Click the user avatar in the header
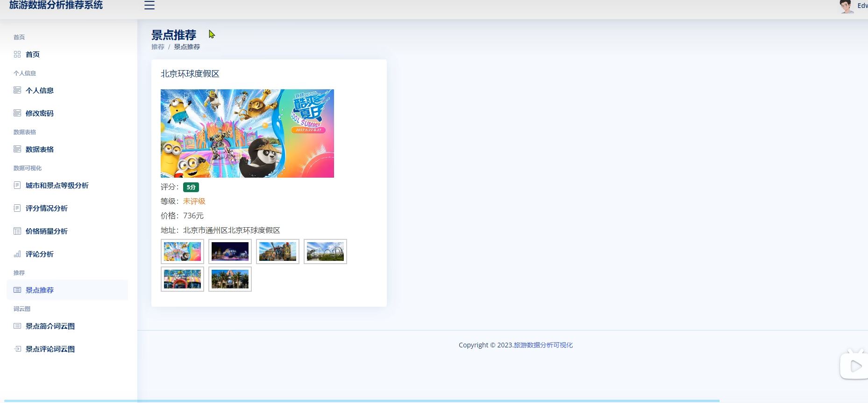This screenshot has height=403, width=868. [846, 7]
